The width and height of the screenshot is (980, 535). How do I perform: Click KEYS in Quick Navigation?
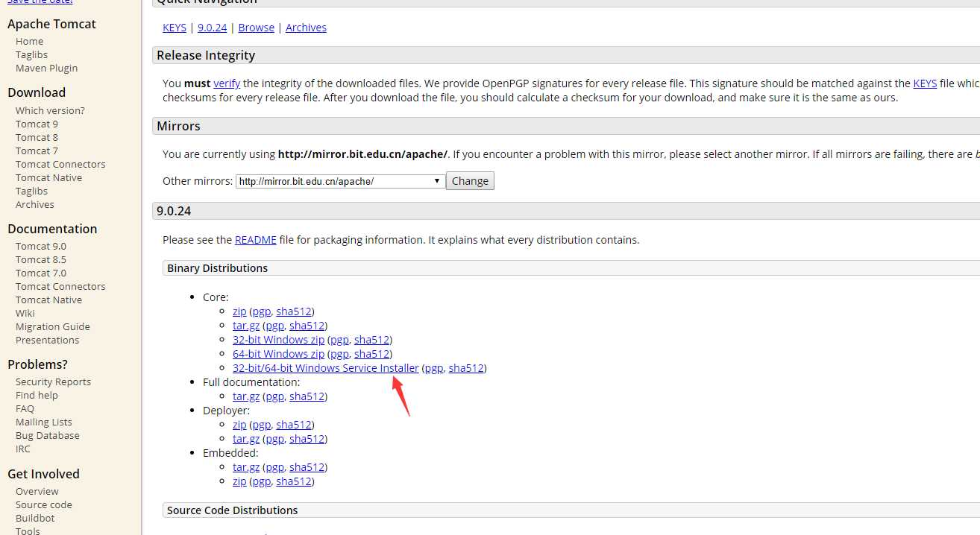(x=175, y=28)
